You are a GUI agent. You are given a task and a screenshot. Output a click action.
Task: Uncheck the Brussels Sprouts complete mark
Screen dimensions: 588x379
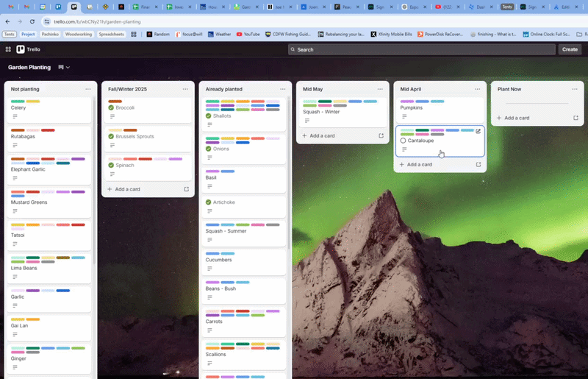(x=111, y=136)
